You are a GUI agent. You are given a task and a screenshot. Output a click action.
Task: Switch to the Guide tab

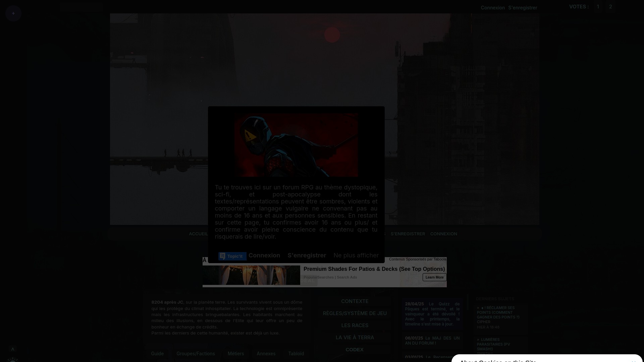click(x=157, y=354)
